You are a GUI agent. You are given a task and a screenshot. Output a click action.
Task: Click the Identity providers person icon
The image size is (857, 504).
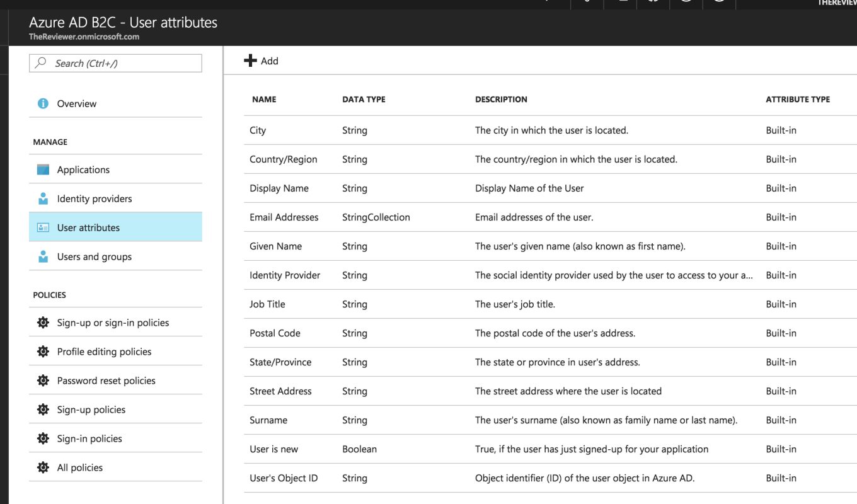[x=43, y=198]
